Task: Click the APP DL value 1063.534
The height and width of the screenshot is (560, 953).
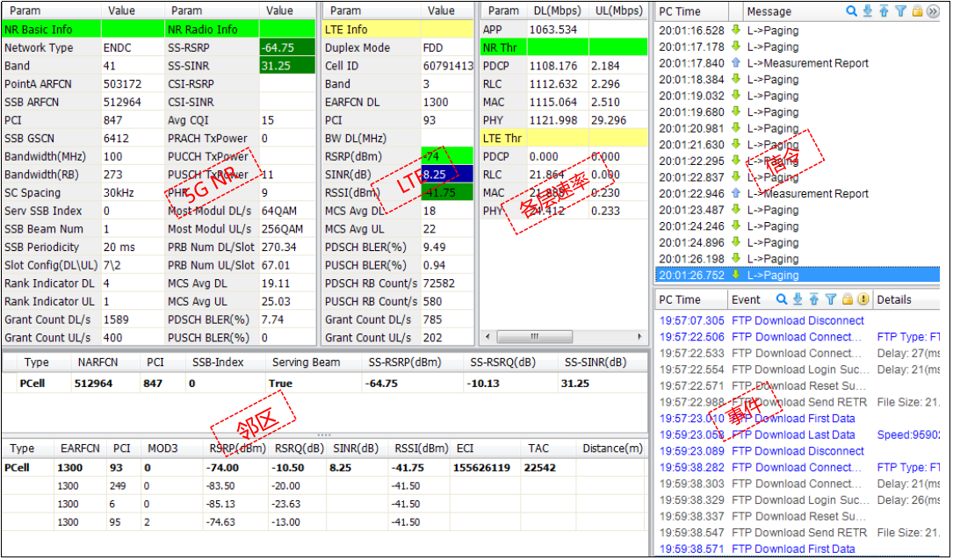Action: pos(558,29)
